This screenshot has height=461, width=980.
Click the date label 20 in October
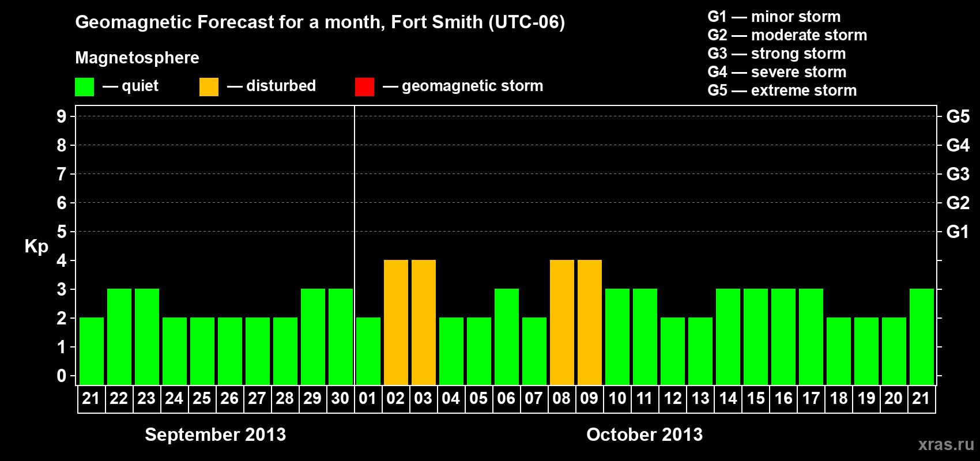point(894,398)
